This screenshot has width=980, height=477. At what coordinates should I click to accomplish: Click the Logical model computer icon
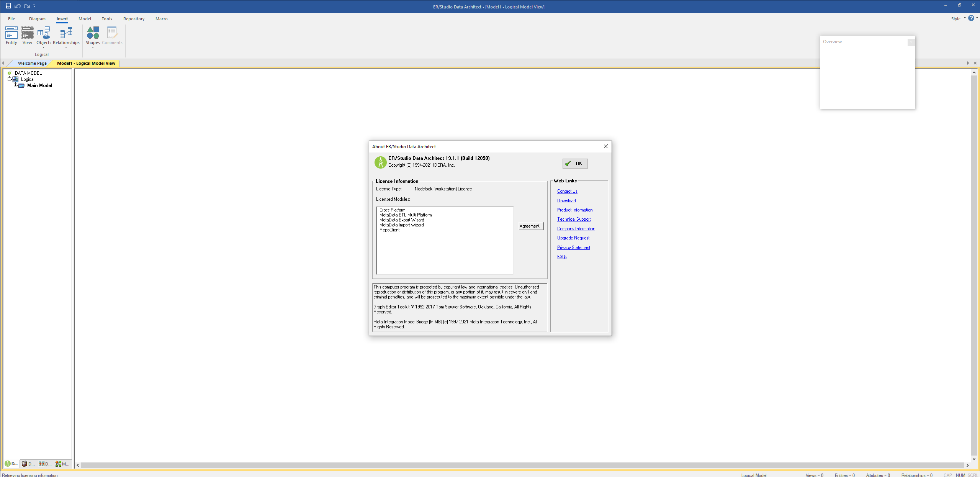pos(15,79)
